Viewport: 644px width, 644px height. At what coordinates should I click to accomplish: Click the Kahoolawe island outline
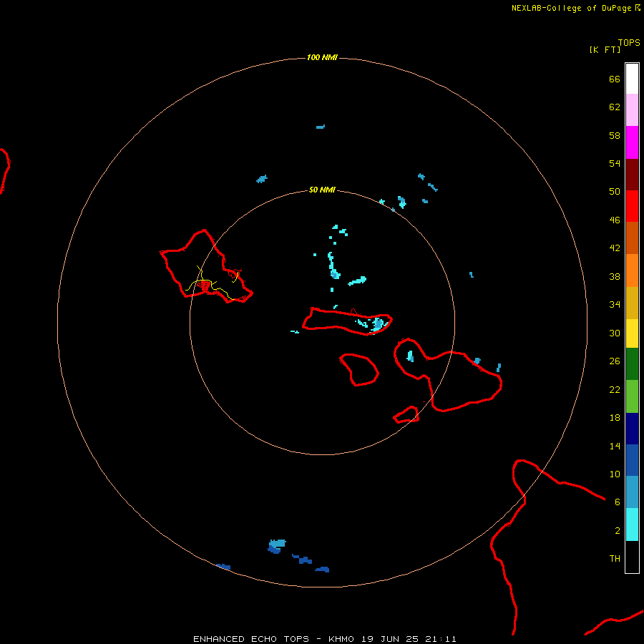(x=406, y=414)
